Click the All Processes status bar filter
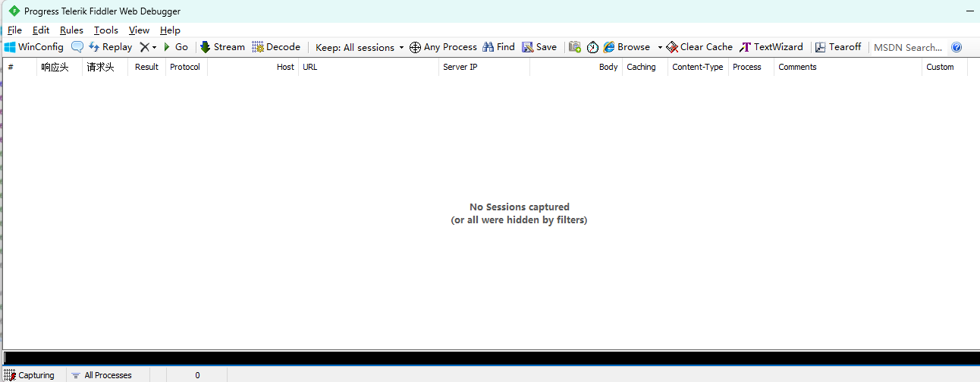 [102, 375]
